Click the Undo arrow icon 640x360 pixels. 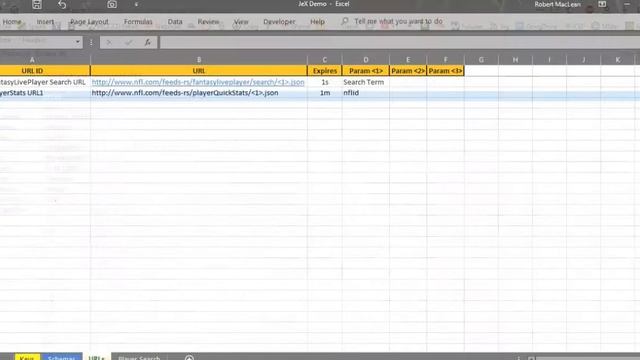pos(62,4)
